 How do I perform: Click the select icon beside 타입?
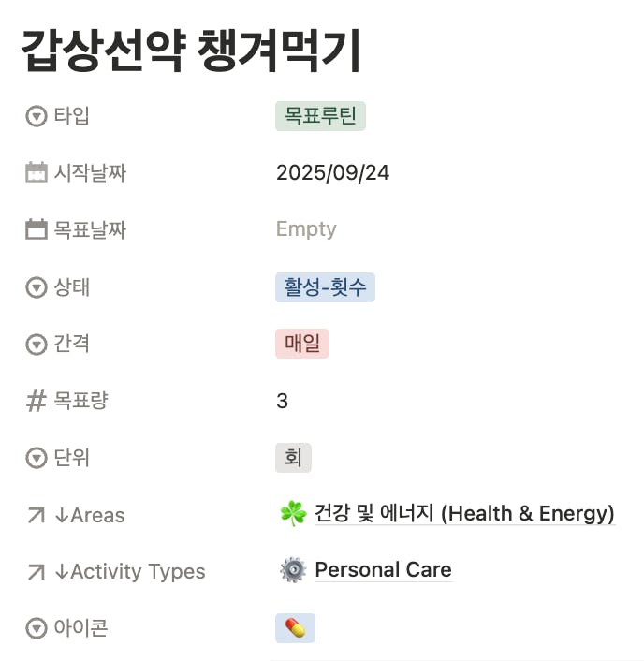click(x=37, y=116)
